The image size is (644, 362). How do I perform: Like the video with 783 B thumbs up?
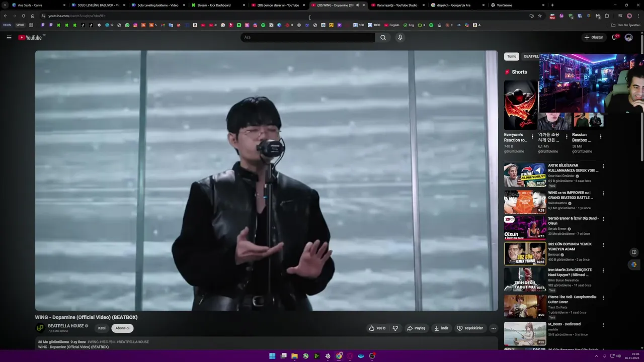pos(377,328)
